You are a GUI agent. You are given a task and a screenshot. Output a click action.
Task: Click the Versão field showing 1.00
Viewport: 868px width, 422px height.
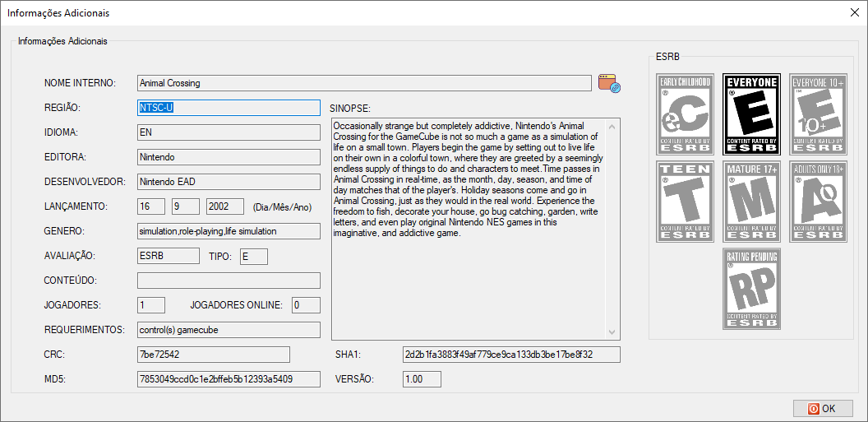click(422, 379)
